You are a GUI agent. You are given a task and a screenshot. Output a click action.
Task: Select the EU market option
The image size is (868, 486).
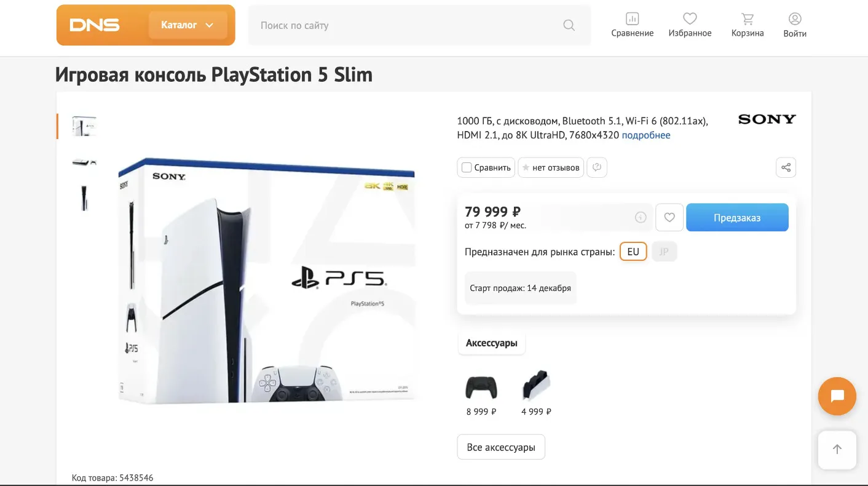tap(633, 252)
